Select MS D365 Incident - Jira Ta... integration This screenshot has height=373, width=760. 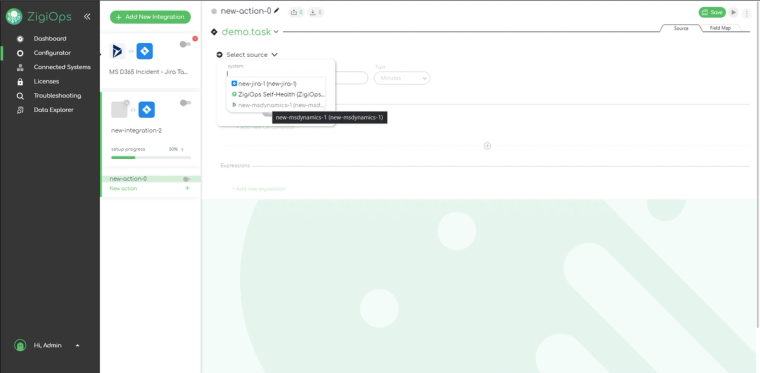coord(148,72)
